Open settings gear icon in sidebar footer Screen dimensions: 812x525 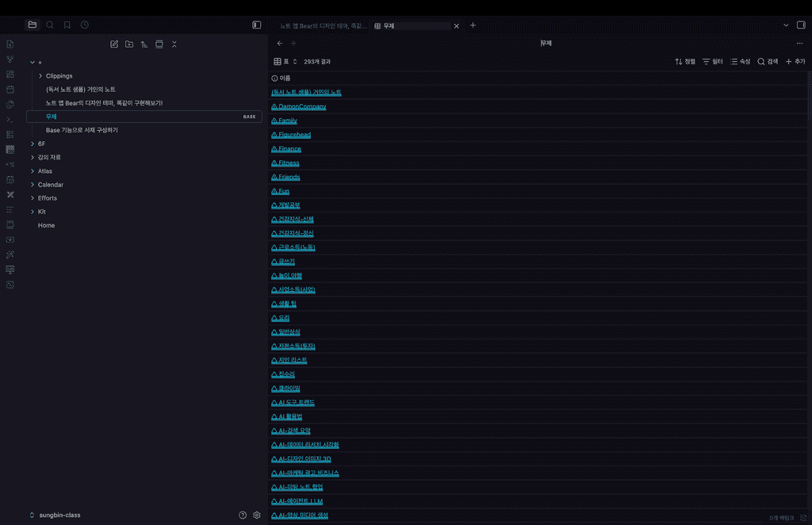(257, 515)
